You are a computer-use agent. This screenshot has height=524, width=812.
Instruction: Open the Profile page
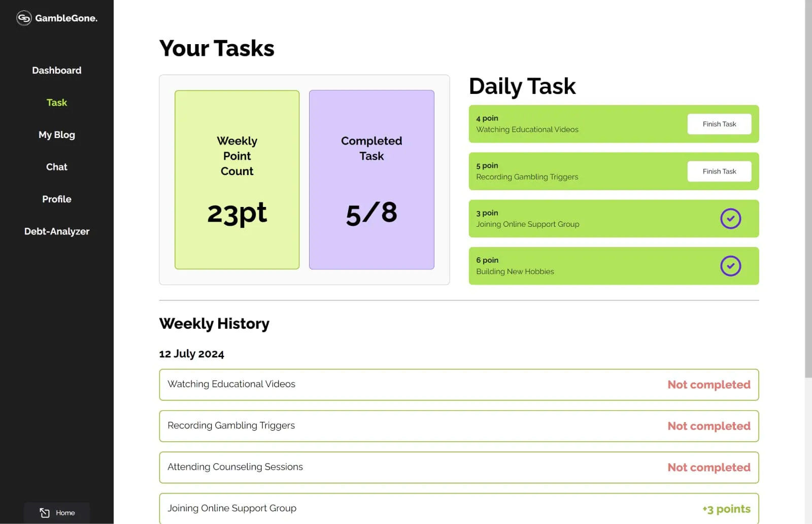(x=56, y=199)
